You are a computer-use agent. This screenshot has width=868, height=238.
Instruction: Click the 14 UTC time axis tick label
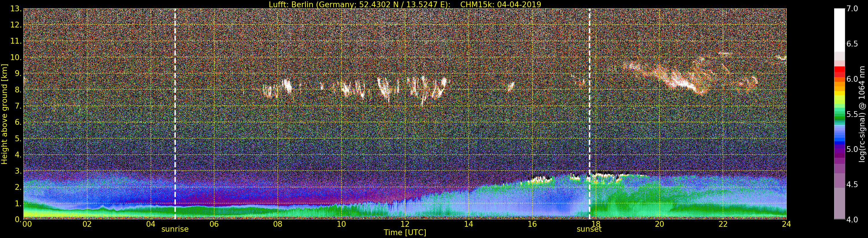point(468,224)
